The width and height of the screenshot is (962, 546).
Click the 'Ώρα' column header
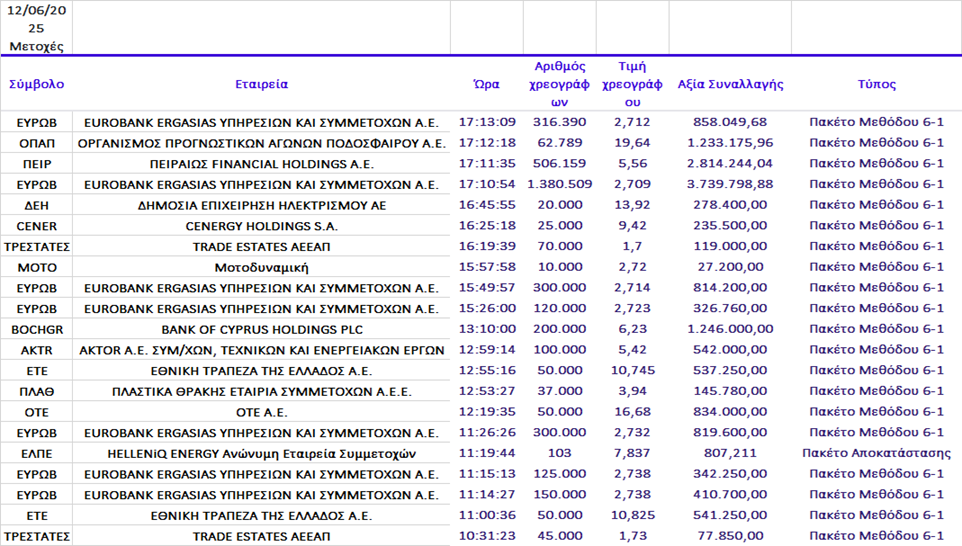click(487, 84)
